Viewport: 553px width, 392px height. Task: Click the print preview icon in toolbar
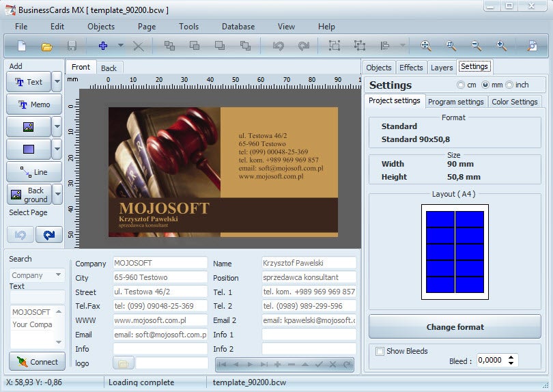click(533, 46)
